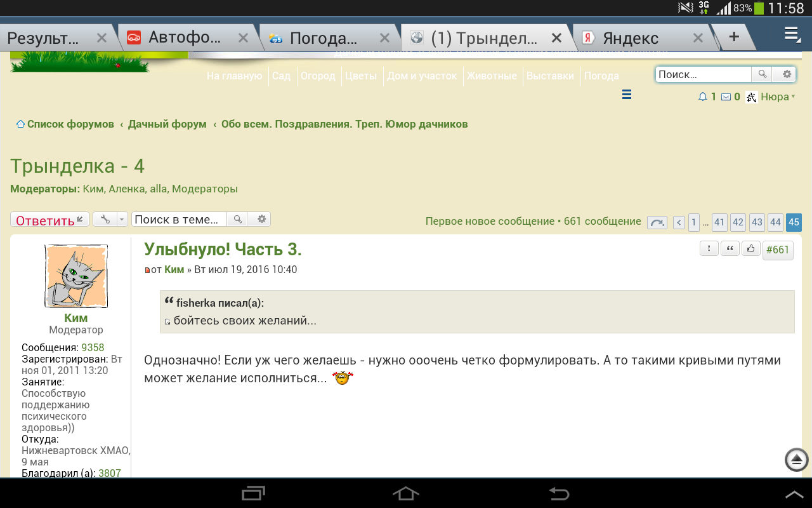Click the thumbs-up like button on post
This screenshot has height=508, width=812.
[x=751, y=249]
